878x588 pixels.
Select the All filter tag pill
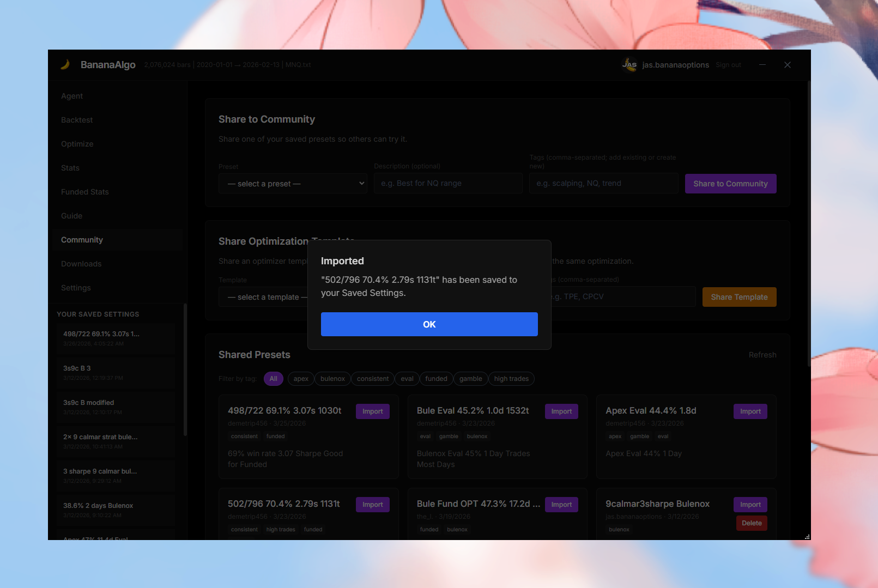point(273,378)
